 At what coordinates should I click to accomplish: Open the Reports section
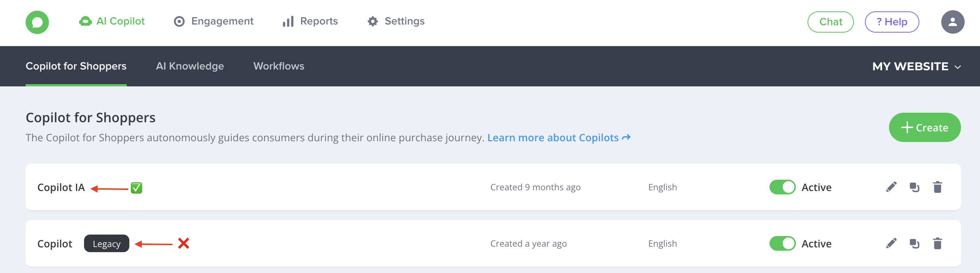(x=311, y=21)
